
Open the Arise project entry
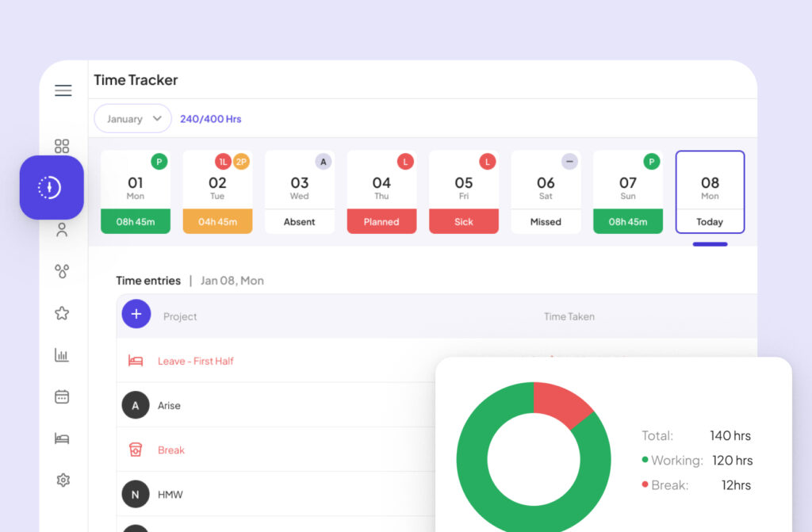pyautogui.click(x=169, y=405)
